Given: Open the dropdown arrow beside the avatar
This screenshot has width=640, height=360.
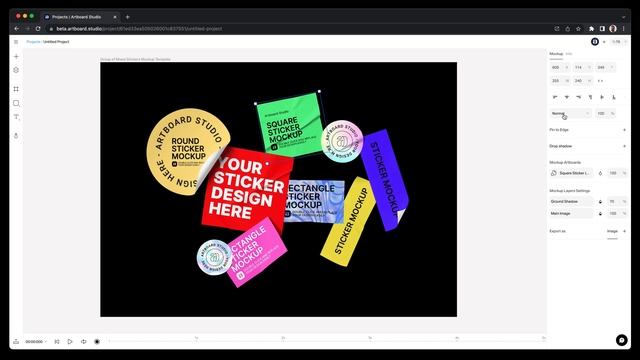Looking at the screenshot, I should [x=604, y=42].
